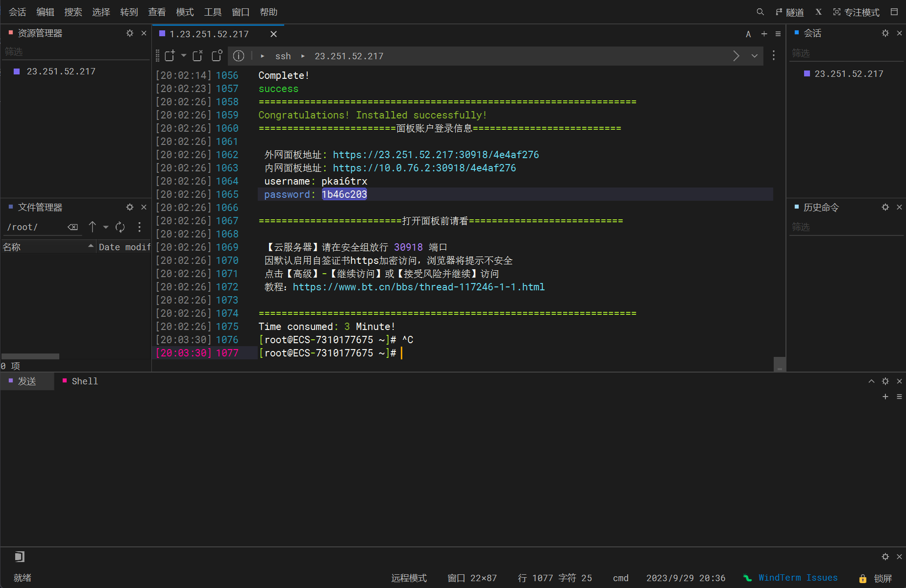Viewport: 906px width, 588px height.
Task: Go up to parent directory arrow
Action: (x=92, y=227)
